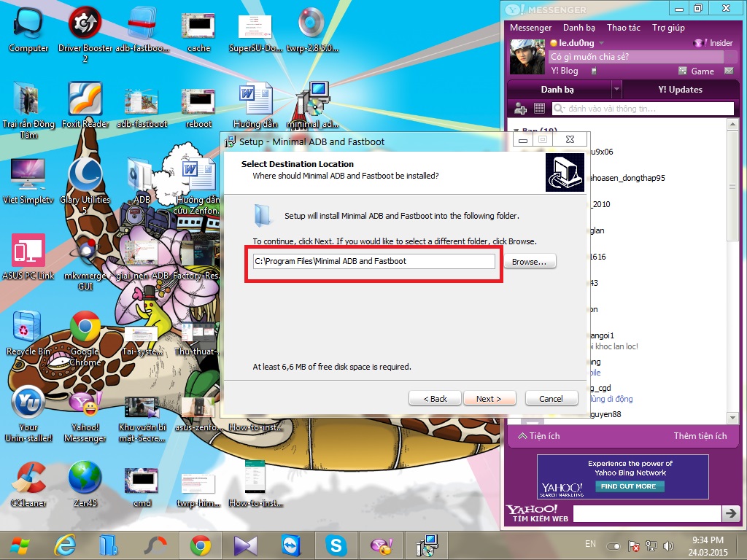747x560 pixels.
Task: Open Driver Booster 2 desktop icon
Action: click(85, 34)
